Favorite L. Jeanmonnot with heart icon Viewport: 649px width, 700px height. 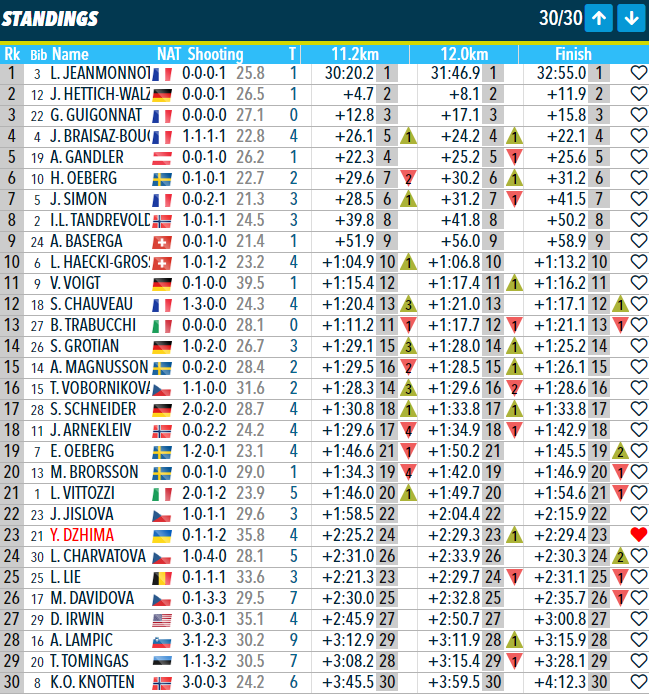pos(639,72)
